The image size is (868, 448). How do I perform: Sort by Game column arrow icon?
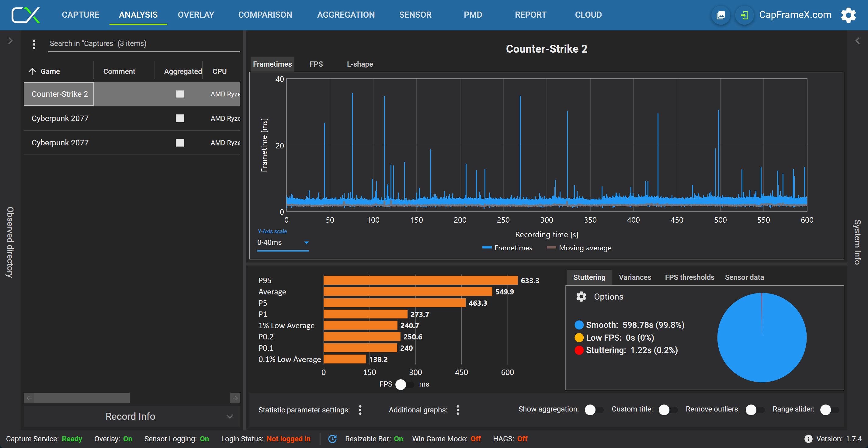pyautogui.click(x=32, y=71)
